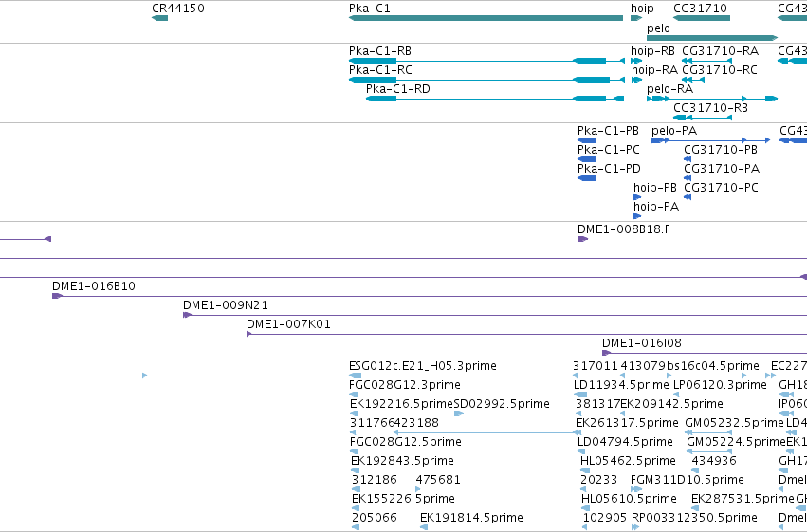The width and height of the screenshot is (807, 532).
Task: Click the Pka-C1-PC protein feature
Action: coord(586,159)
